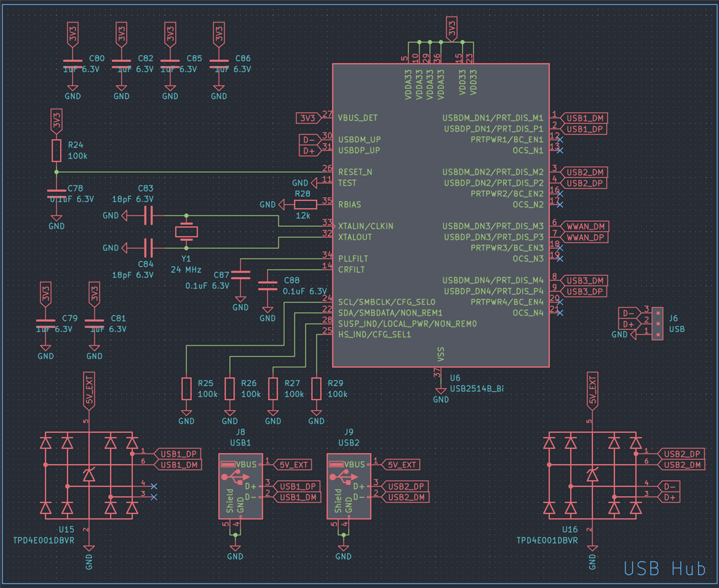Select the J9 USB2 connector symbol
This screenshot has width=719, height=588.
pos(349,486)
